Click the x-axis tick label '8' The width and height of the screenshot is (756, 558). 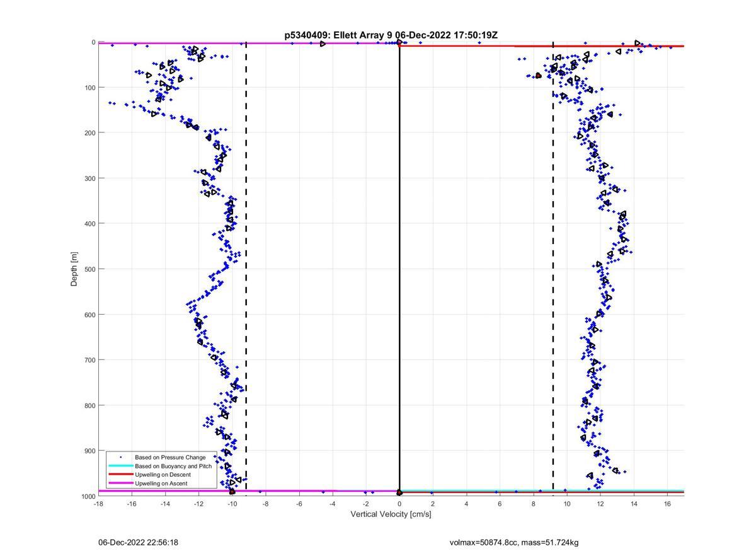(534, 504)
